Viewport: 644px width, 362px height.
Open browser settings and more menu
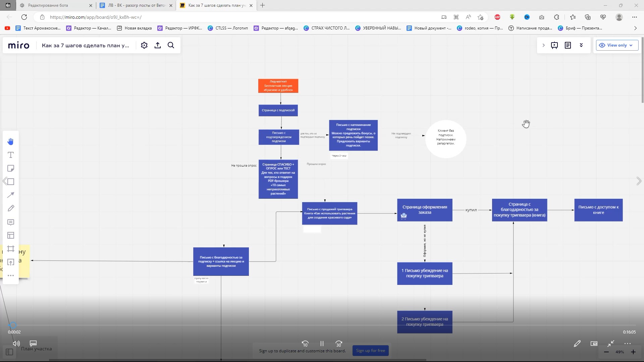635,17
